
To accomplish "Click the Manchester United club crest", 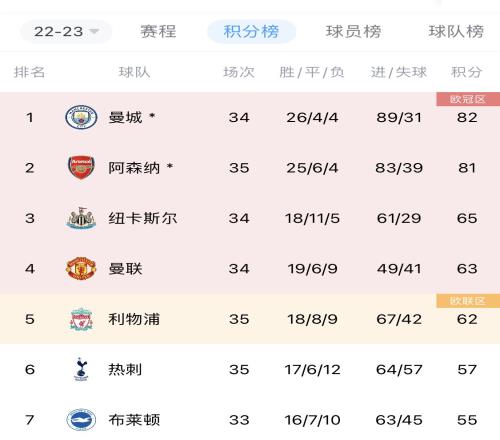I will click(x=81, y=268).
